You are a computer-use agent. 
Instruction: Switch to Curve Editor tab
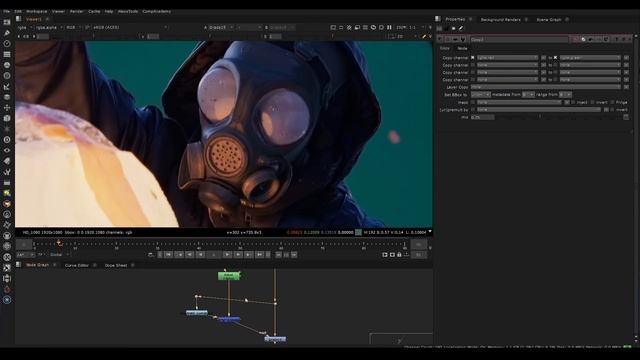[77, 265]
